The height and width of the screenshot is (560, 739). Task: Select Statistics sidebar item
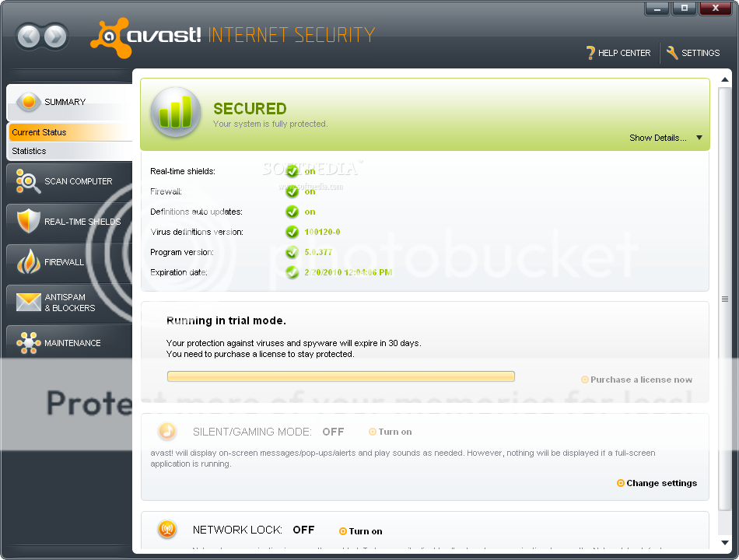70,151
